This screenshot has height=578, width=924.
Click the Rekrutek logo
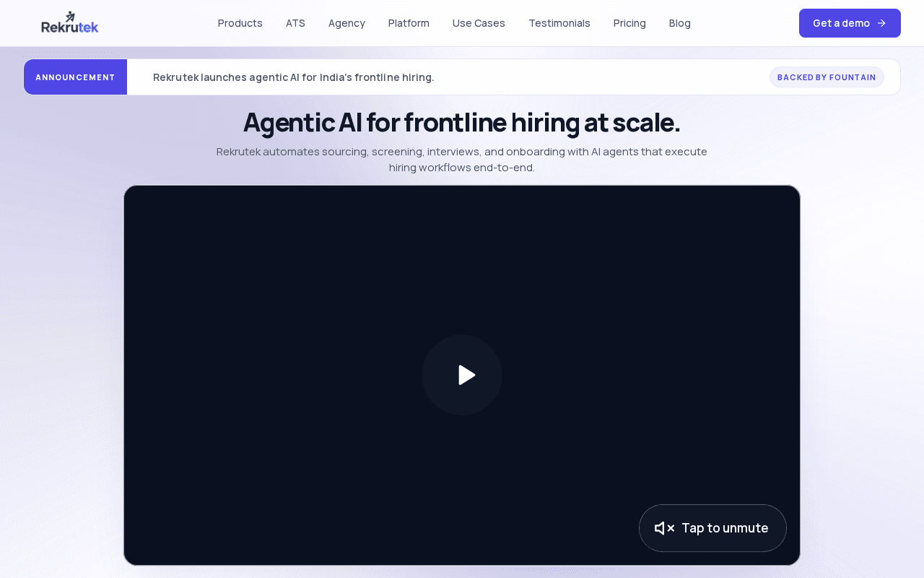tap(70, 23)
